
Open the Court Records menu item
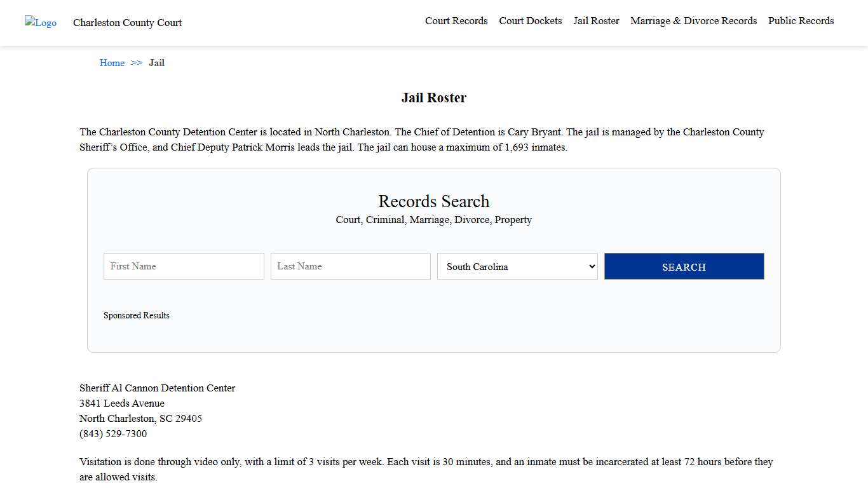[456, 20]
